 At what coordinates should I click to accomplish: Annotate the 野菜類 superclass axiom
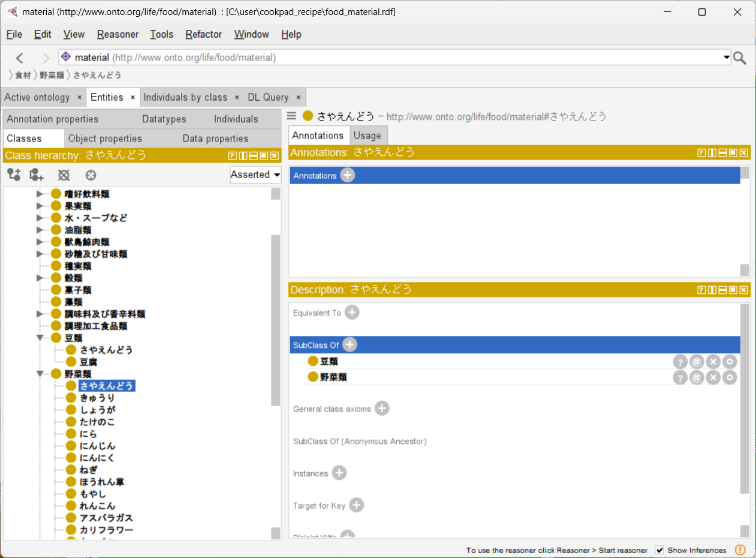pos(696,377)
